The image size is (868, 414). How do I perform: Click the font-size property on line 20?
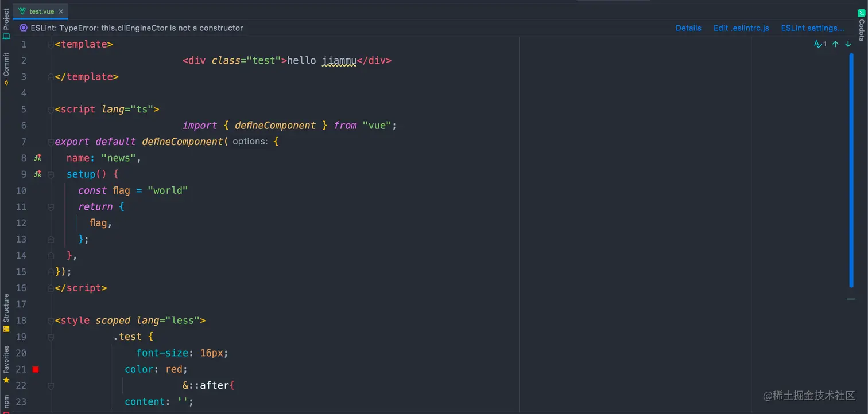coord(162,353)
